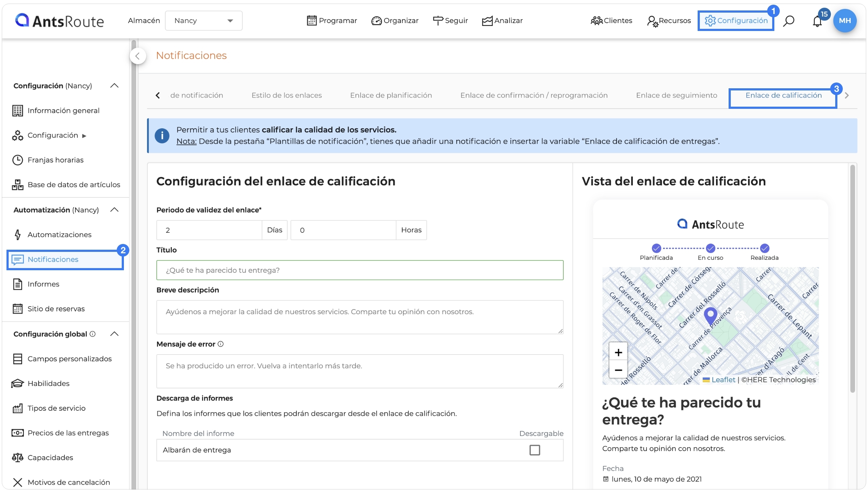
Task: Go to Informes in the sidebar
Action: [x=44, y=284]
